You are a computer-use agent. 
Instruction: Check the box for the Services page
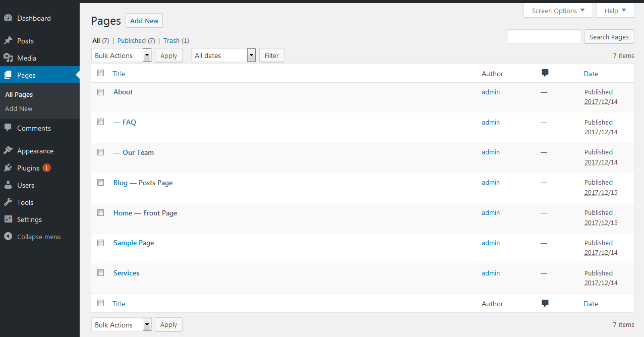point(101,273)
